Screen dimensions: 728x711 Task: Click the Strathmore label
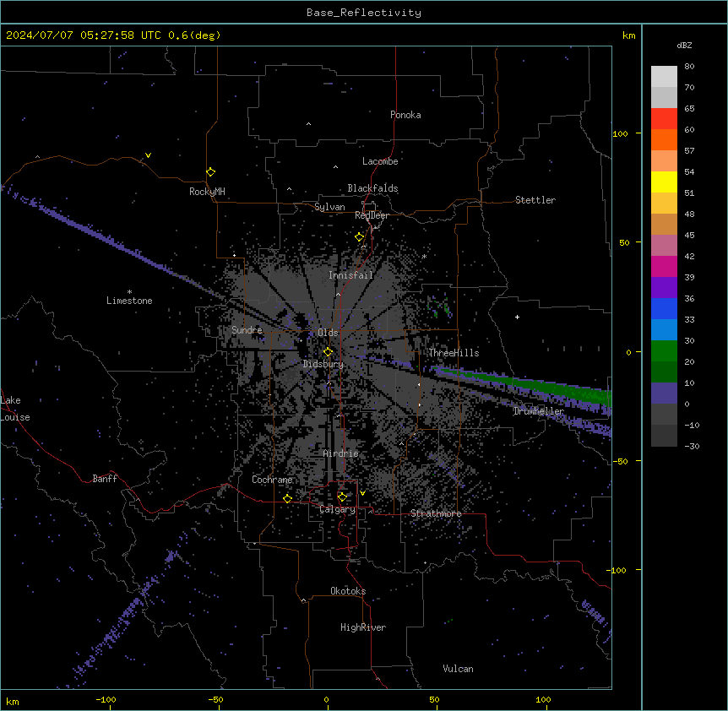click(x=436, y=513)
